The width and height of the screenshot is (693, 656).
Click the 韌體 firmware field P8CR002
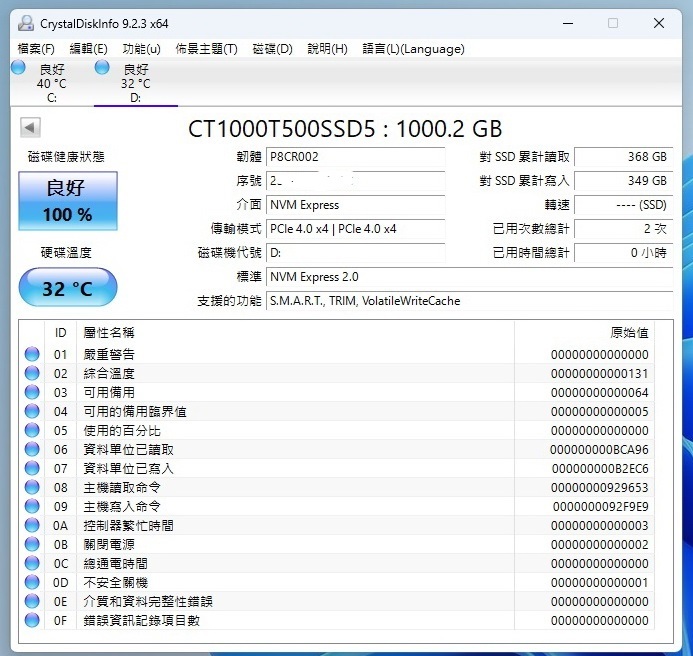point(355,157)
